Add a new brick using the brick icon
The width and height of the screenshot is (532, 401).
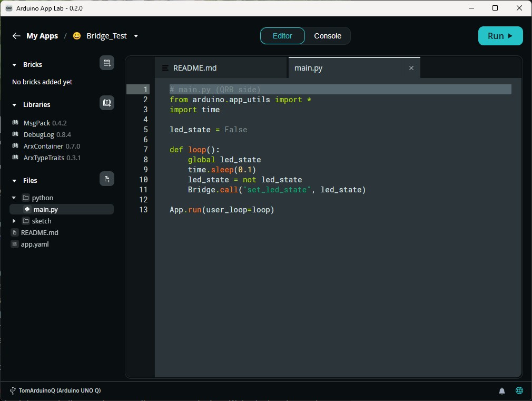107,63
